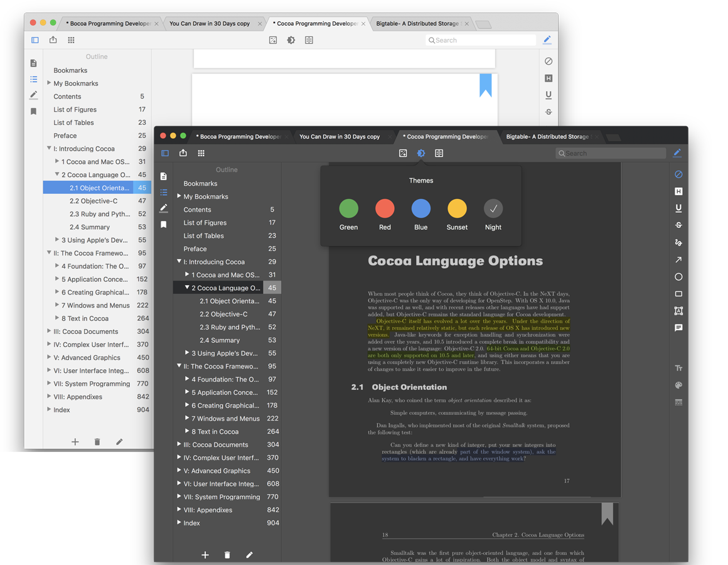Select the Highlight annotation tool
Viewport: 728px width, 565px height.
pos(678,192)
